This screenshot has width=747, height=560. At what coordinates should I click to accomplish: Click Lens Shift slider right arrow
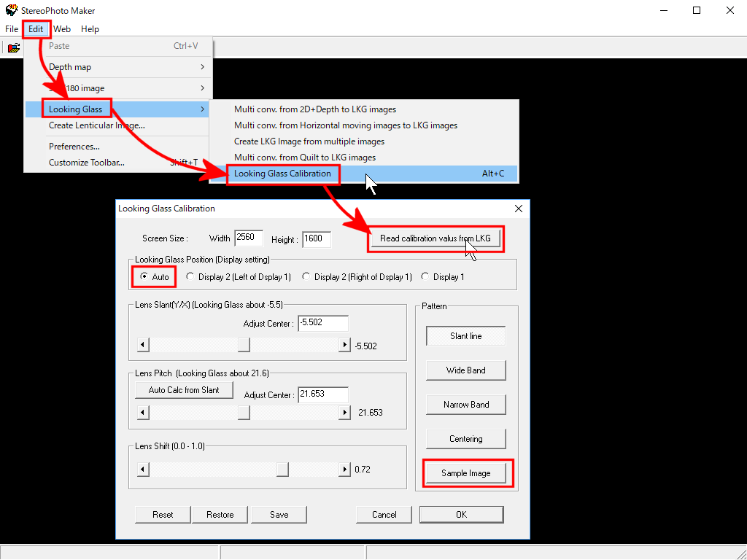(x=344, y=470)
